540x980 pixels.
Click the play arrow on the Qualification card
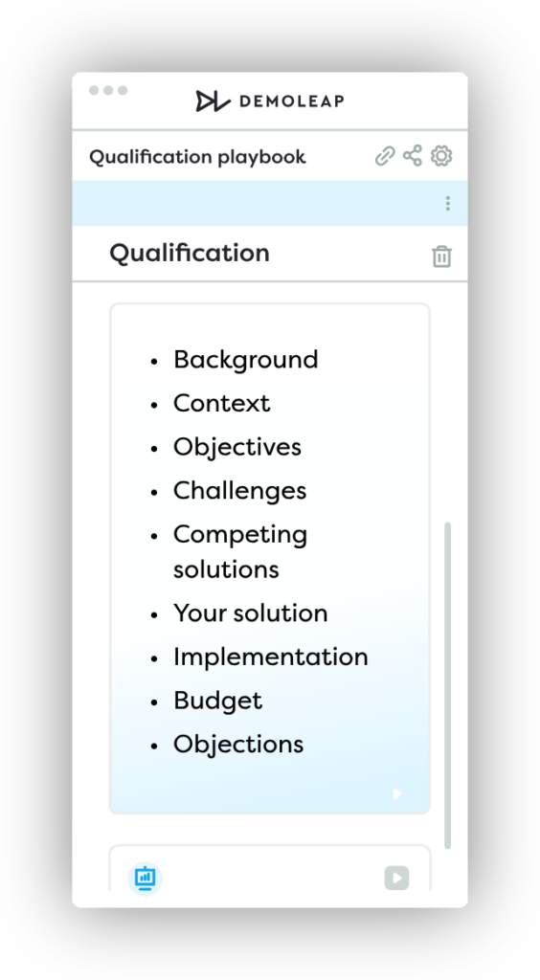397,793
